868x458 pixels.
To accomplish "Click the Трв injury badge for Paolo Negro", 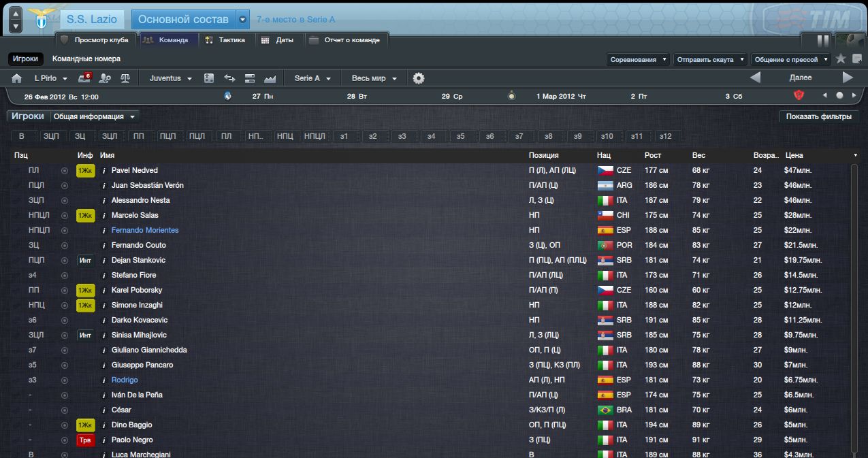I will 85,440.
